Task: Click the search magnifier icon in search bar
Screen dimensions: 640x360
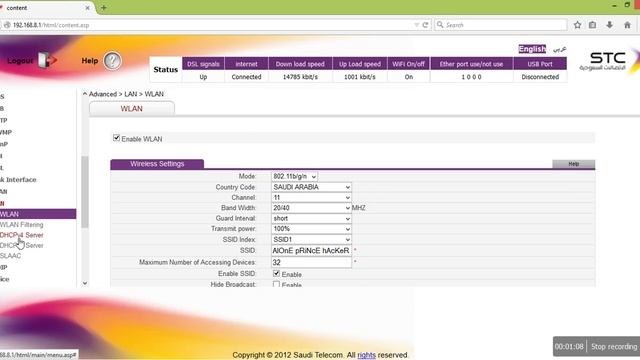Action: point(440,25)
